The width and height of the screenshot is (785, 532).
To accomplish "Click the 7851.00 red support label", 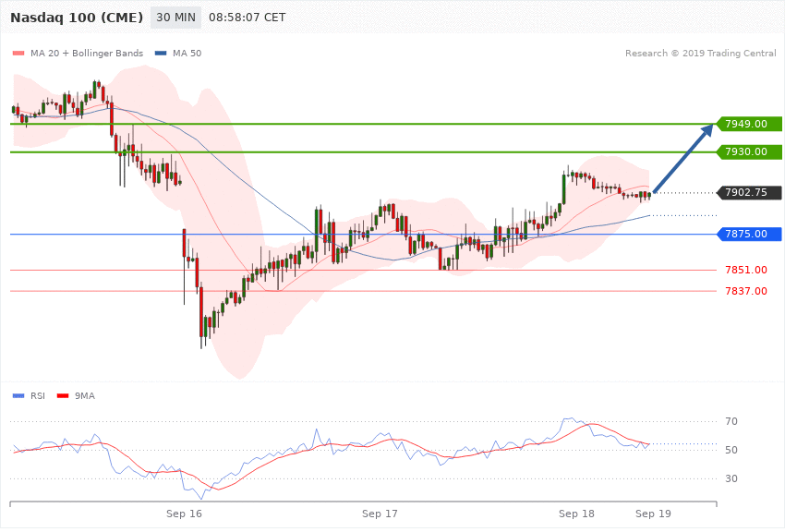I will [746, 270].
